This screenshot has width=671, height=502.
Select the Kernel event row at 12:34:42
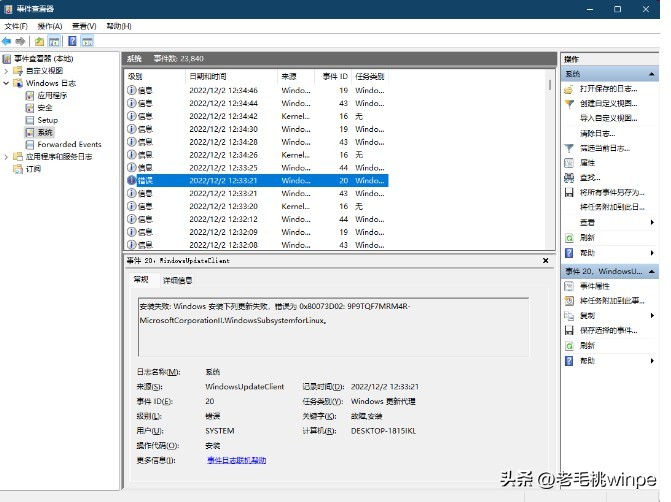click(x=257, y=116)
